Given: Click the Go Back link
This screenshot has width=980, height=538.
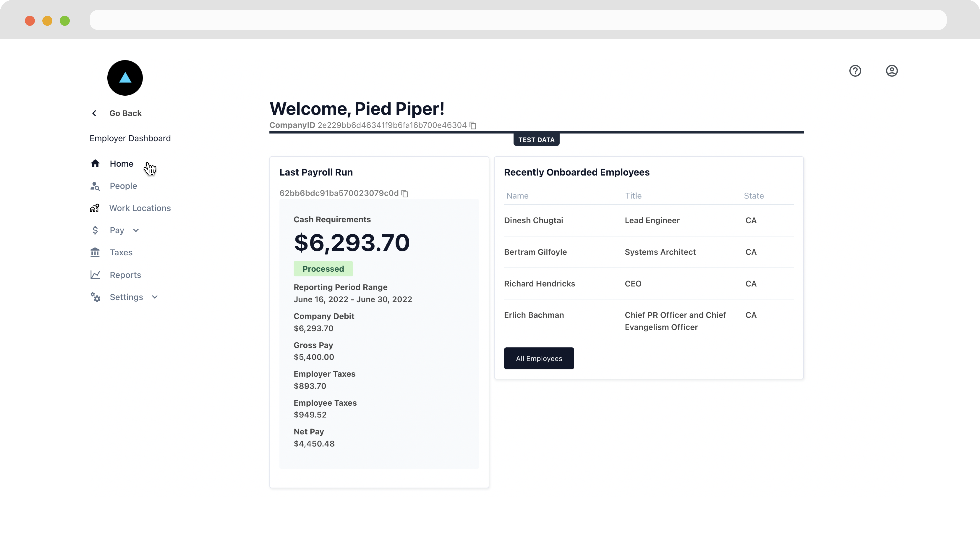Looking at the screenshot, I should [x=126, y=113].
